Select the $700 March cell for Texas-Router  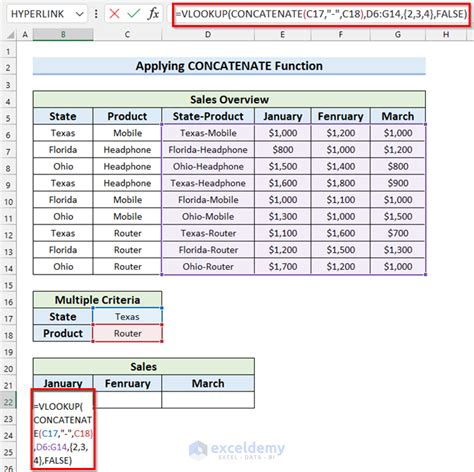pyautogui.click(x=398, y=233)
